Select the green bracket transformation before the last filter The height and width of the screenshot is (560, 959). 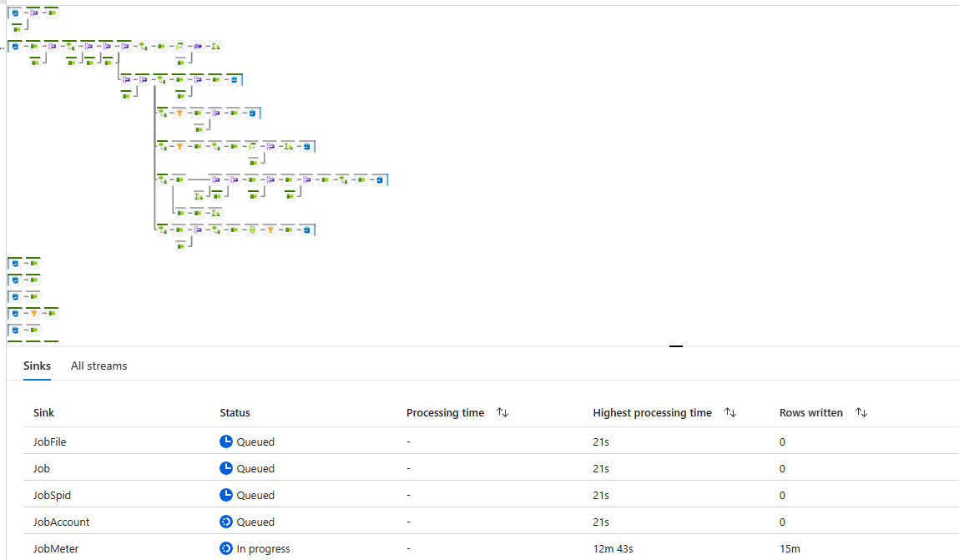tap(252, 230)
